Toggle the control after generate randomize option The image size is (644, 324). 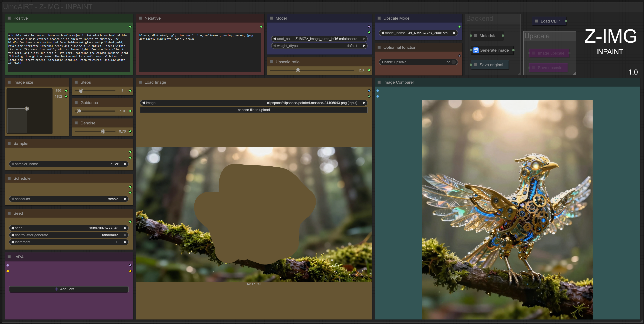click(69, 235)
